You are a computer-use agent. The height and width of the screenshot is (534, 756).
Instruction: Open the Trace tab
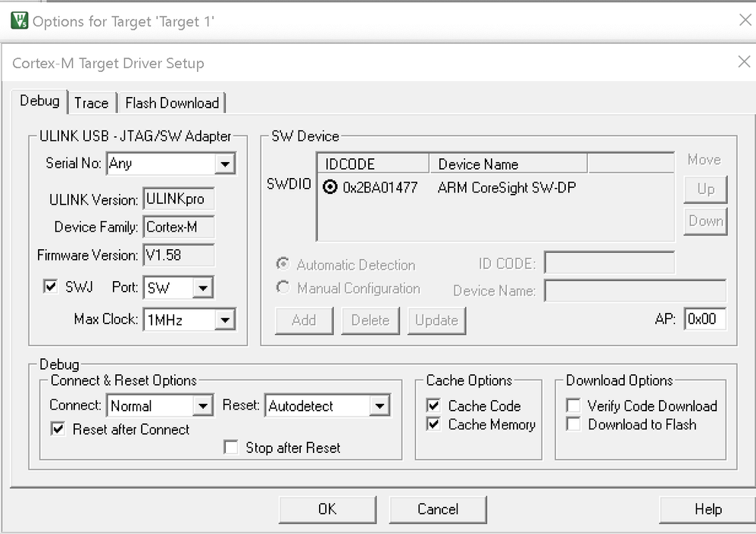92,103
